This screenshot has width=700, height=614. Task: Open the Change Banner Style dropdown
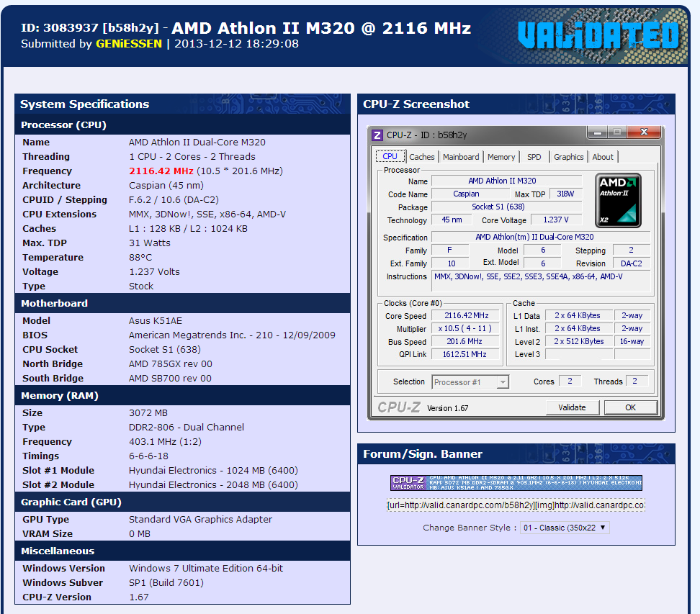pyautogui.click(x=565, y=528)
